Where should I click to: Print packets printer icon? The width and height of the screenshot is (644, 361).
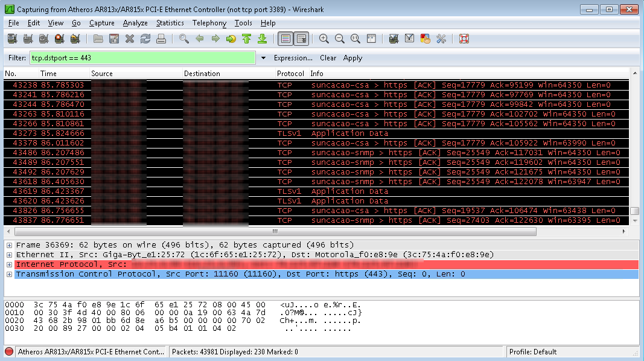click(161, 39)
